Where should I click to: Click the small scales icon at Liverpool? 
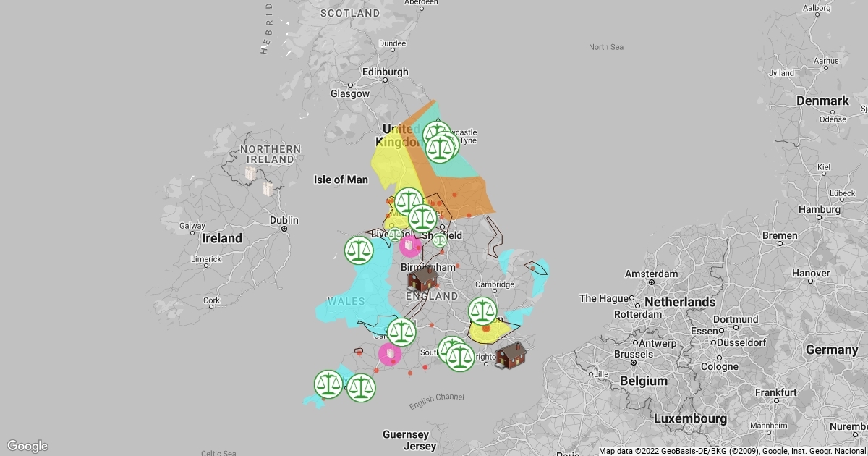395,234
